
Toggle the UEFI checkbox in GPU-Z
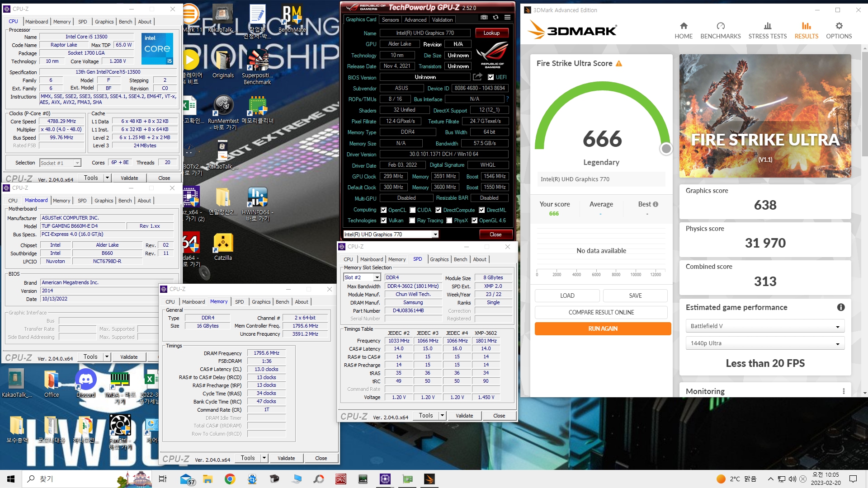coord(491,77)
